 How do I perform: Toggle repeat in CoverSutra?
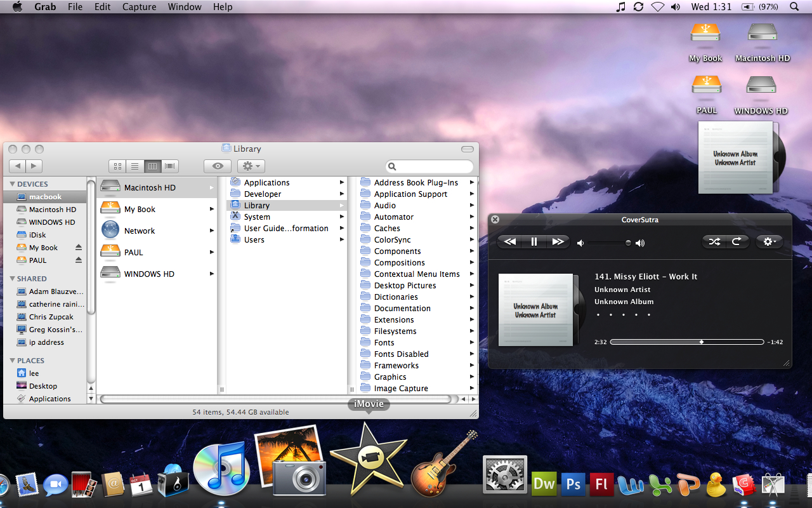[x=738, y=242]
